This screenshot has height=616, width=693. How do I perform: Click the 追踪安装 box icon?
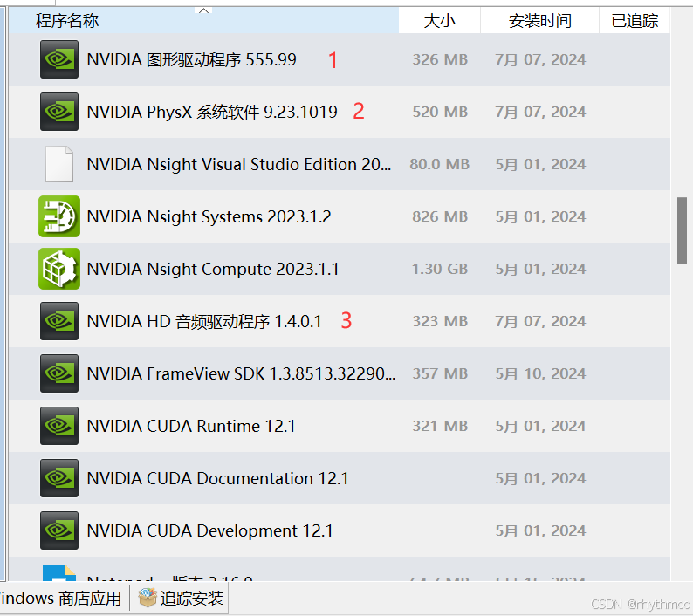point(148,598)
